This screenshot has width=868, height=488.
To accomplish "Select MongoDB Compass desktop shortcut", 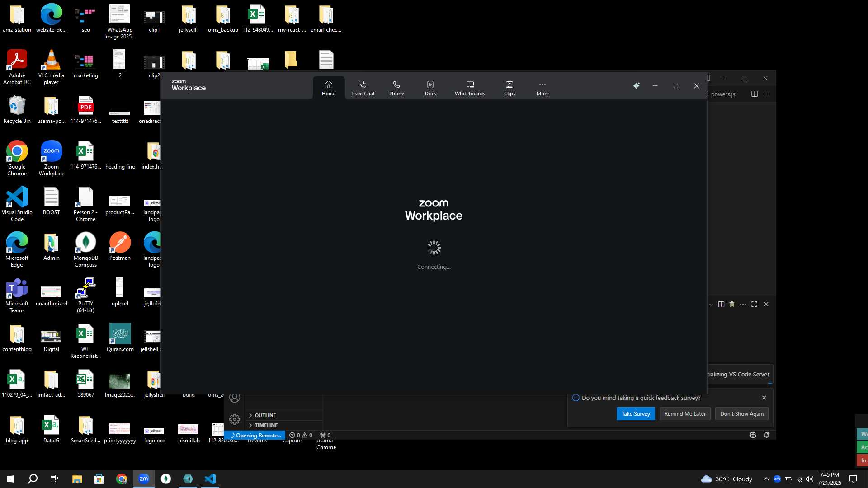I will click(x=85, y=250).
